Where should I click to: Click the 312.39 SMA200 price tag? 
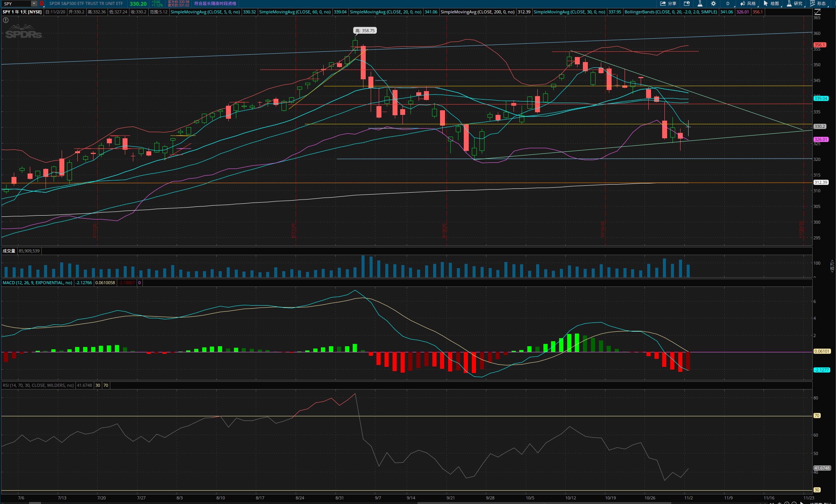[821, 182]
